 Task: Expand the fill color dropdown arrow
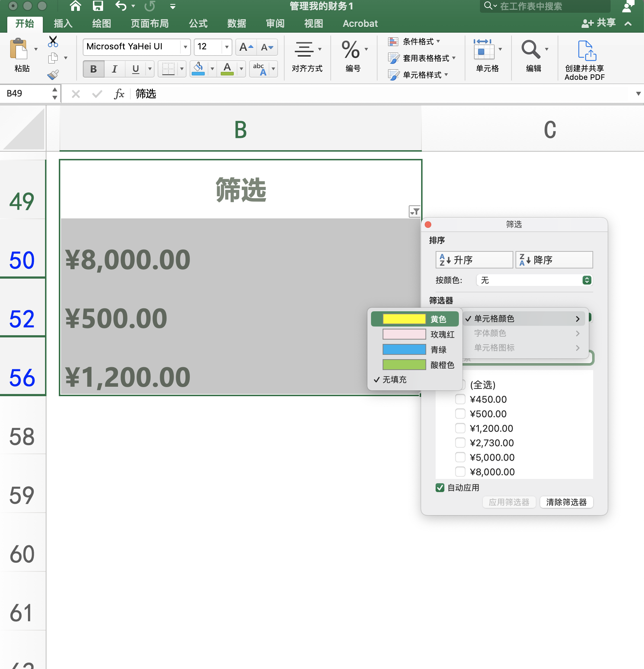point(212,69)
